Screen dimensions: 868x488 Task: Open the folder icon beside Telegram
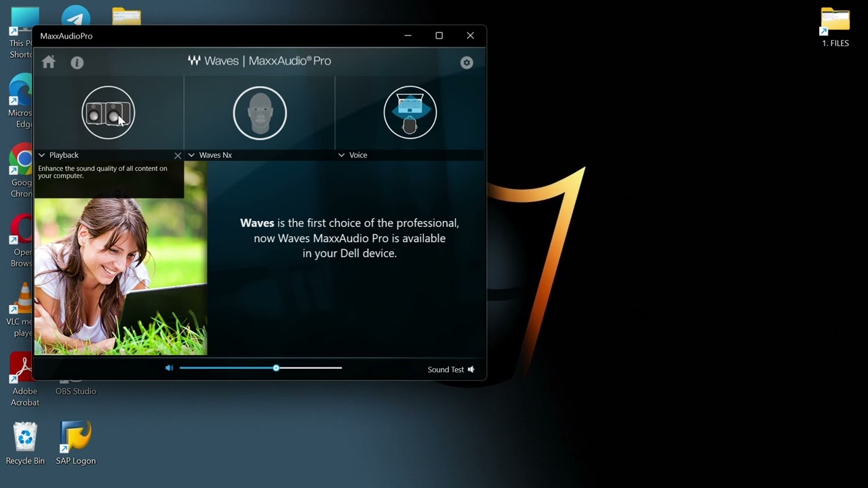[126, 16]
